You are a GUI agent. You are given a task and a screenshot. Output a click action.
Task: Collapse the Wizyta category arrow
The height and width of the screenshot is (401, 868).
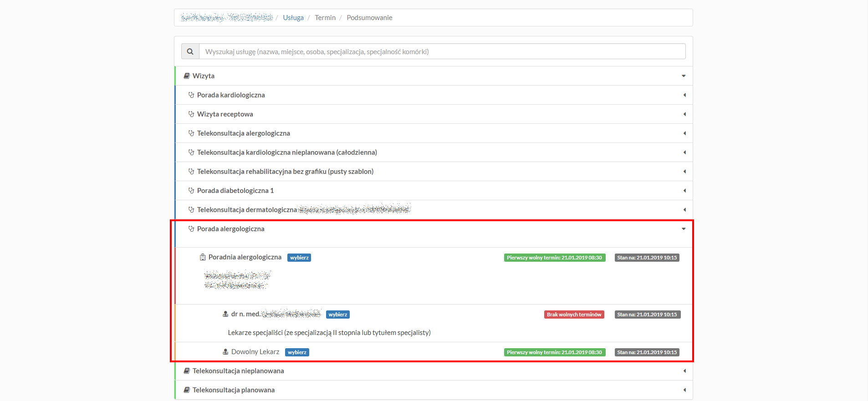tap(684, 76)
